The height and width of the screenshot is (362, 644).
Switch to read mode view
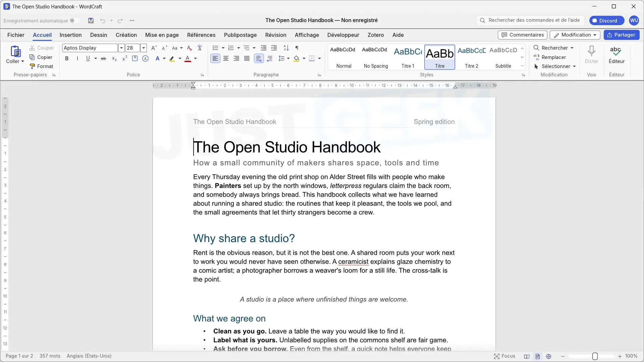point(527,356)
